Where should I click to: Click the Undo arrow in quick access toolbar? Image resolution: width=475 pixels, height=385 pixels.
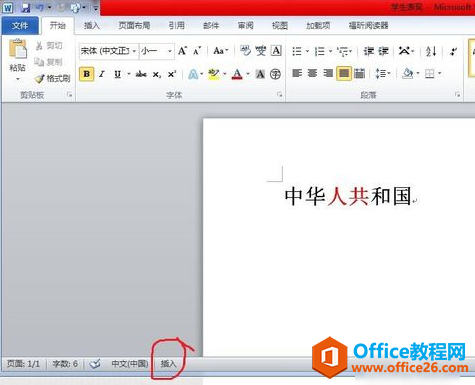39,7
